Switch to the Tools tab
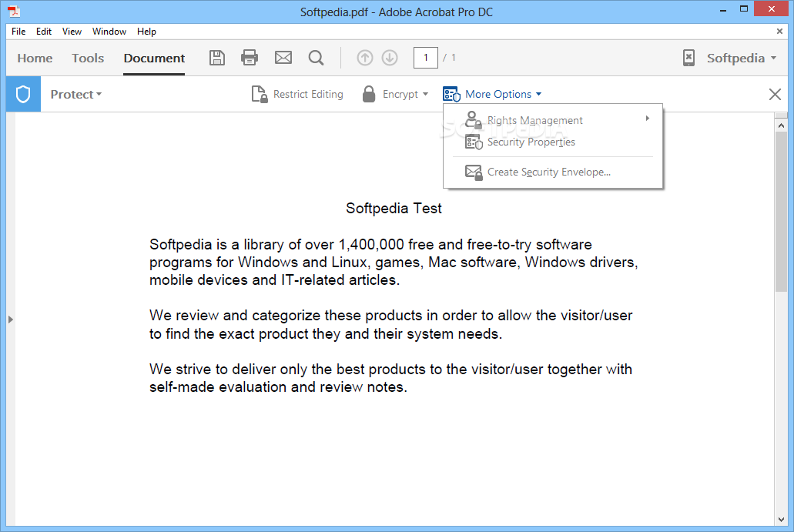 point(88,59)
